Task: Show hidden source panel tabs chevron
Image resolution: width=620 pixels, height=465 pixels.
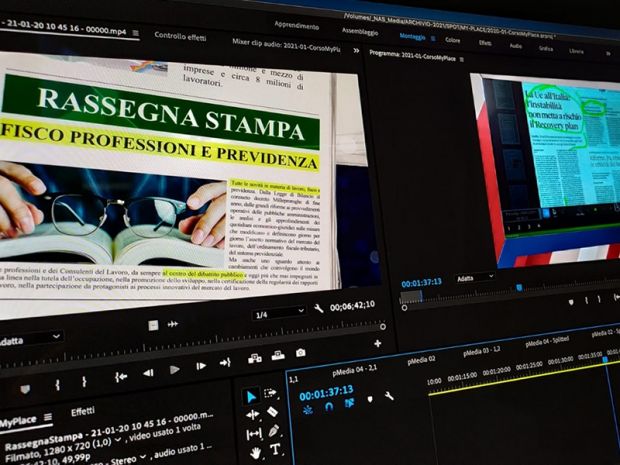Action: (356, 51)
